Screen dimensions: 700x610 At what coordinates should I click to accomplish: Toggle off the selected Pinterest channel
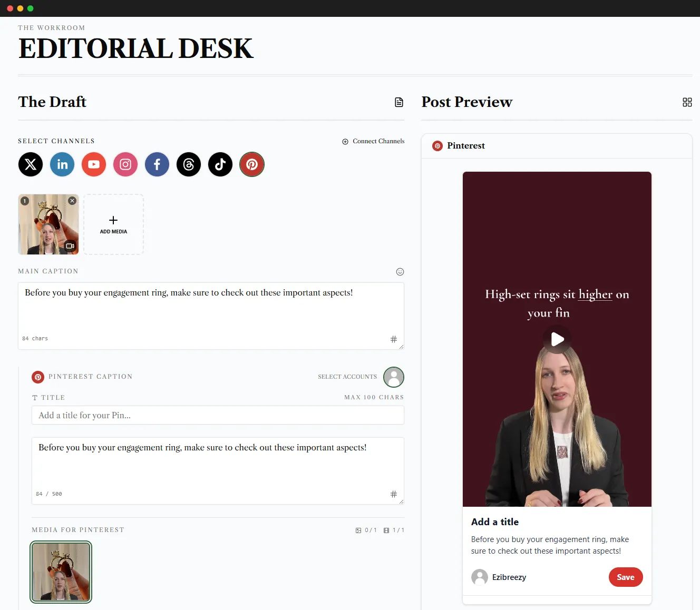click(251, 164)
